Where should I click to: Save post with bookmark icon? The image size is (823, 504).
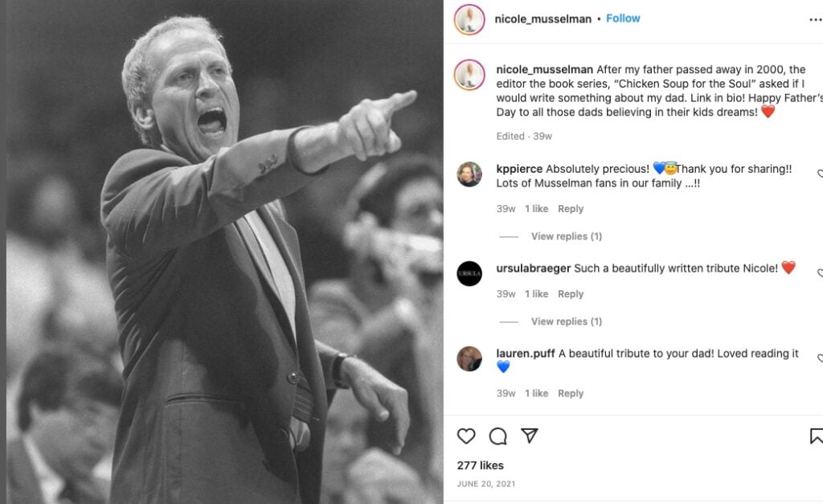click(816, 436)
